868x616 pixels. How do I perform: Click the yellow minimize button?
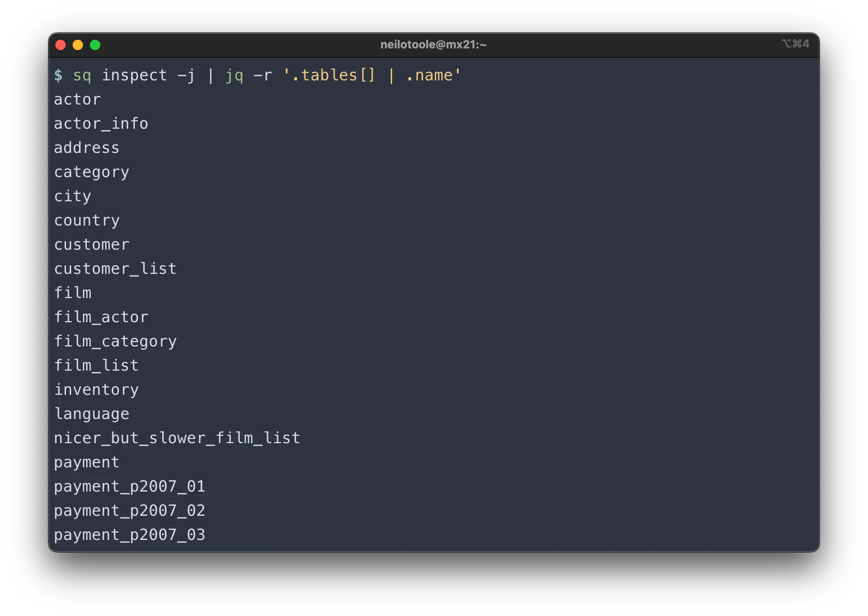coord(78,44)
